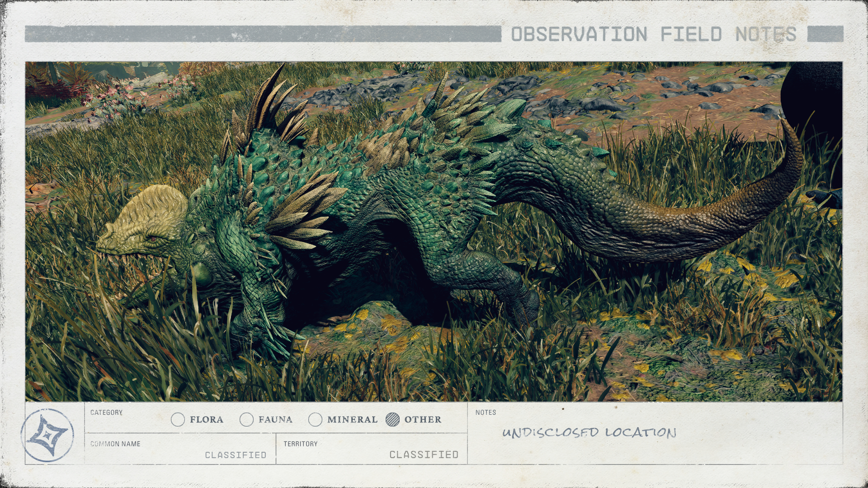Select the Fauna category radio button

click(246, 420)
